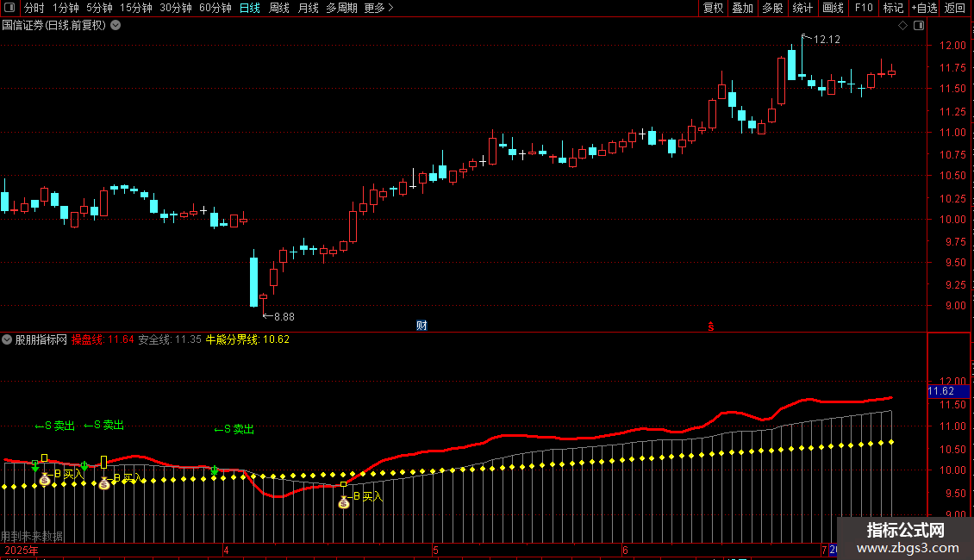The height and width of the screenshot is (560, 974).
Task: Switch to 分时 intraday view
Action: click(34, 8)
